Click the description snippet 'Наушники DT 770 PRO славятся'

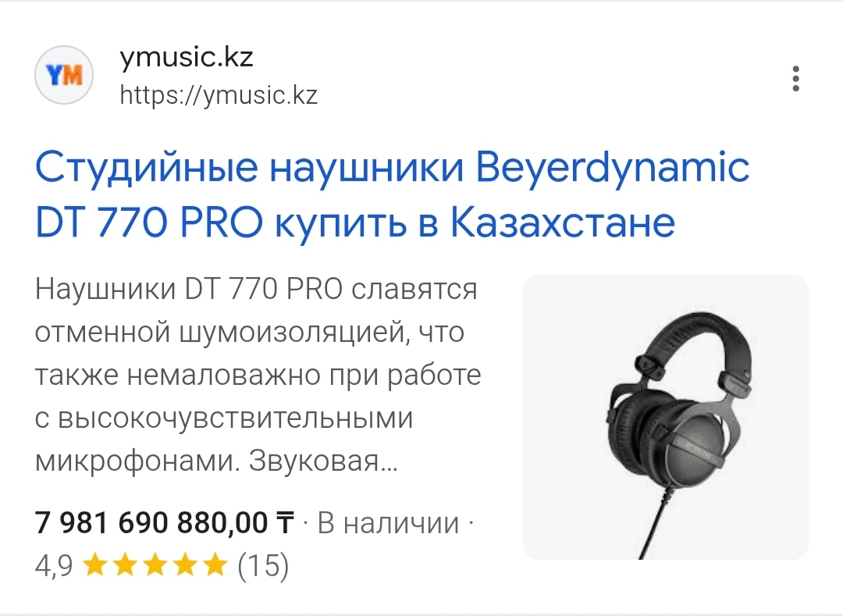point(256,289)
